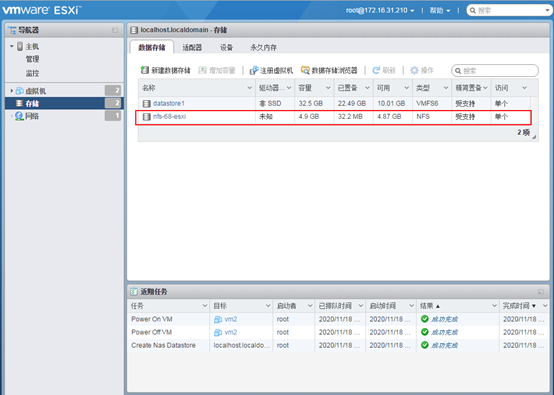Screen dimensions: 554x395
Task: Open Type (类型) column dropdown arrow
Action: pyautogui.click(x=446, y=88)
